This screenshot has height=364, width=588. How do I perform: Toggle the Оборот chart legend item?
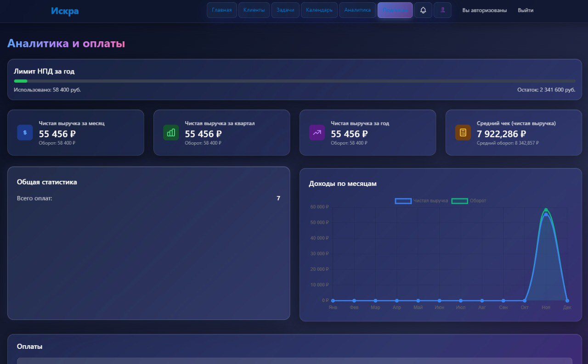(469, 201)
